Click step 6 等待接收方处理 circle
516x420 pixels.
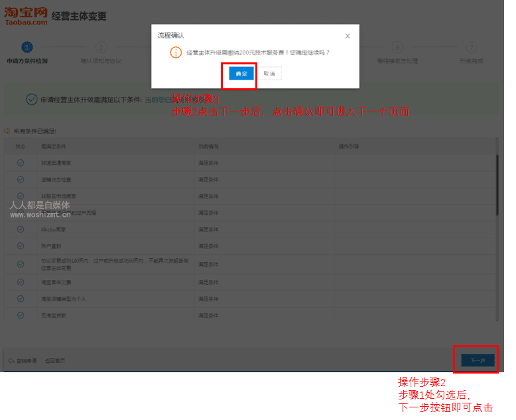(x=397, y=47)
